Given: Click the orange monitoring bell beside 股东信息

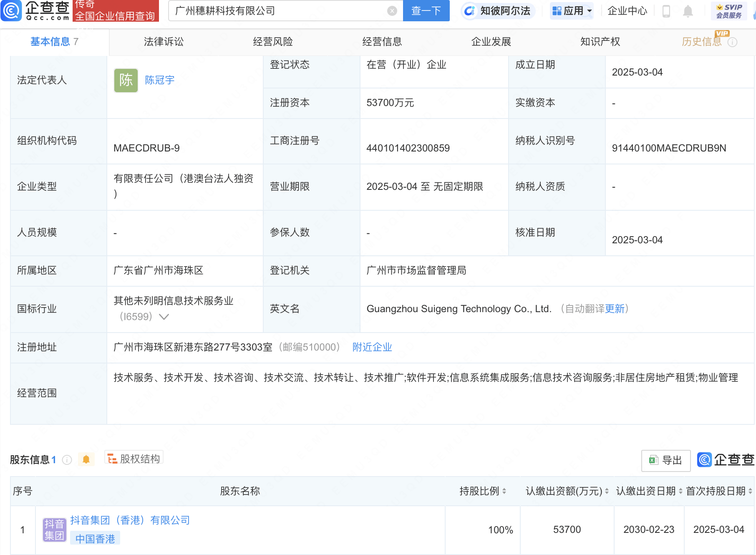Looking at the screenshot, I should coord(86,459).
